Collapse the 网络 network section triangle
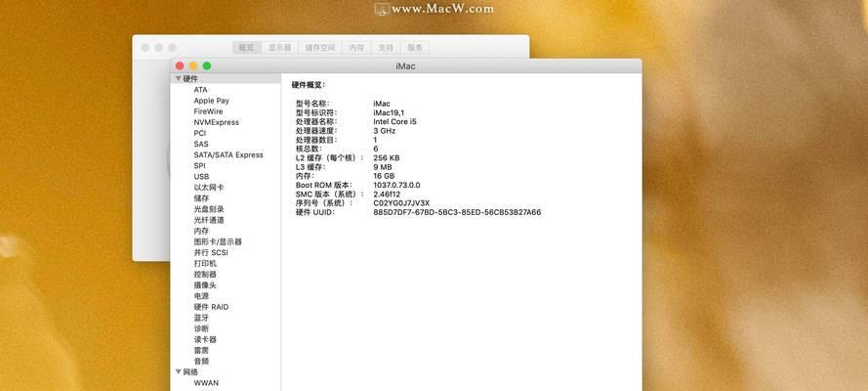This screenshot has width=868, height=391. click(x=179, y=371)
